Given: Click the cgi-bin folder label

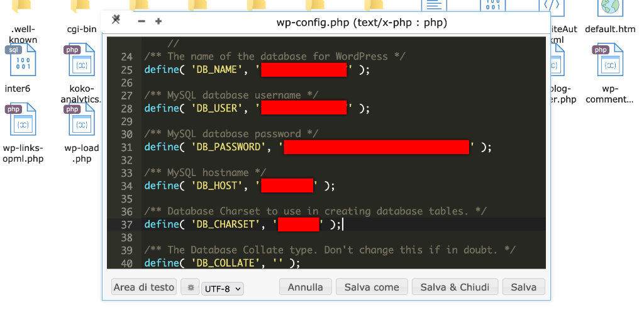Looking at the screenshot, I should (82, 29).
